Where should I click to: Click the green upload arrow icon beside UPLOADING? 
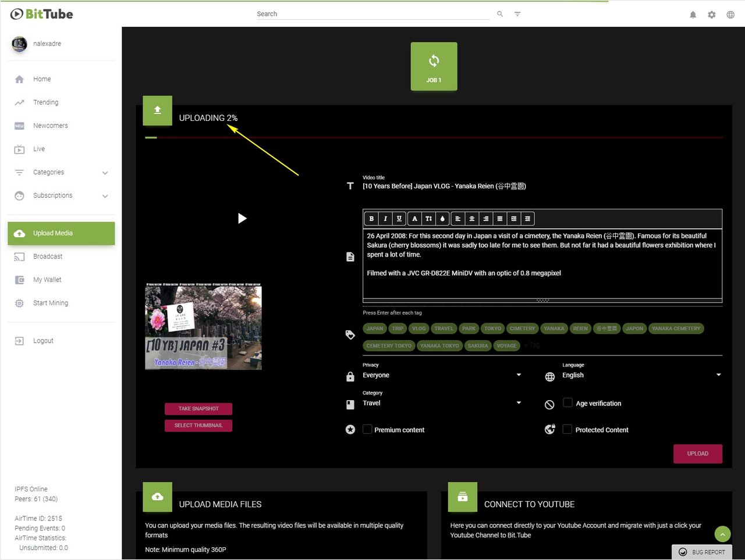tap(158, 110)
